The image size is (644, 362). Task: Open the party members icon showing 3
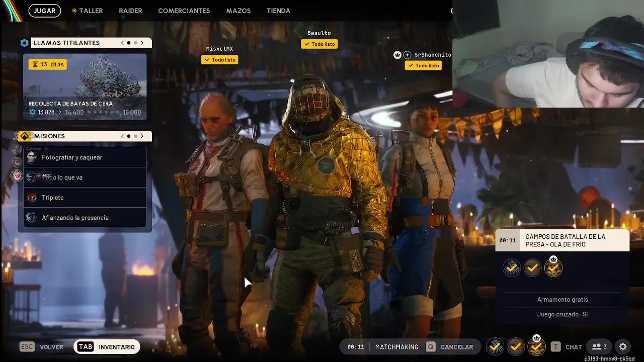click(599, 347)
